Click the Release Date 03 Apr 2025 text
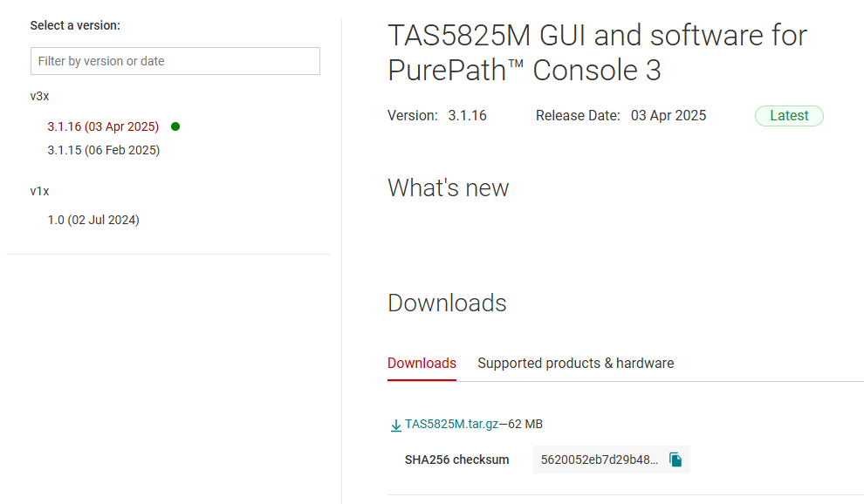This screenshot has height=504, width=864. coord(621,116)
